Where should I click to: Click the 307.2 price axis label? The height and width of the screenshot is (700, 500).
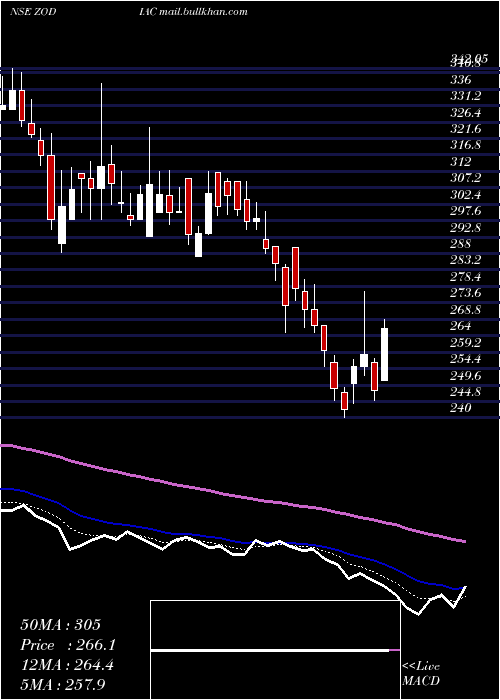pos(466,179)
